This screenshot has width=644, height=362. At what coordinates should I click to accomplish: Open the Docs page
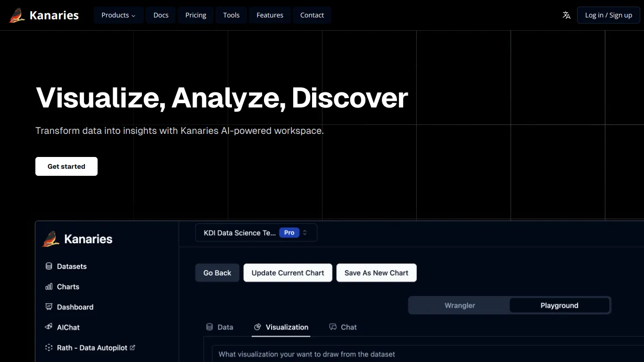point(161,15)
